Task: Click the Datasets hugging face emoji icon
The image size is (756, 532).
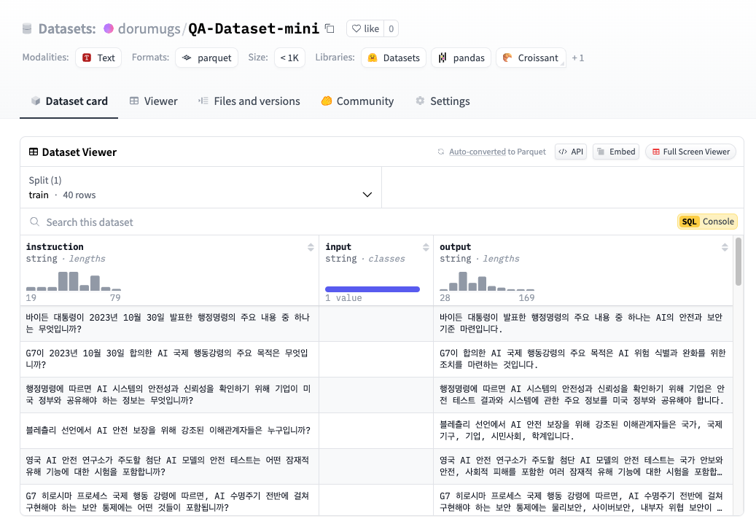Action: (373, 58)
